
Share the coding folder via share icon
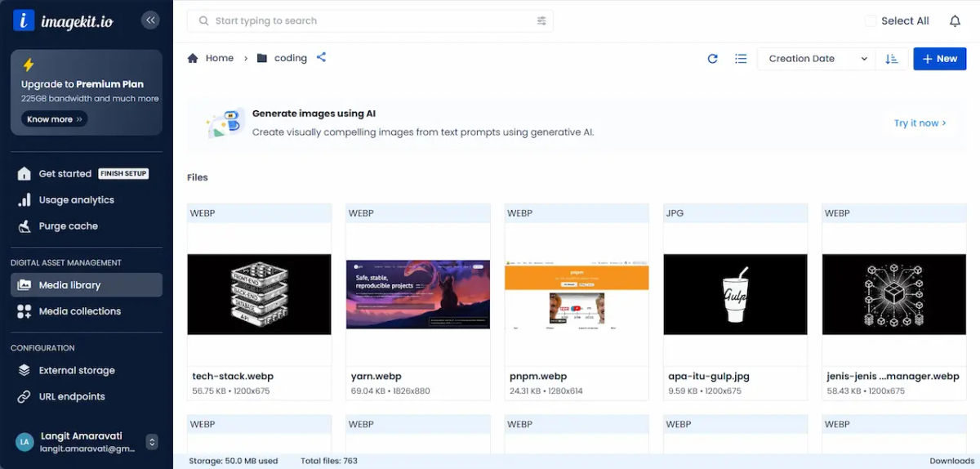321,57
